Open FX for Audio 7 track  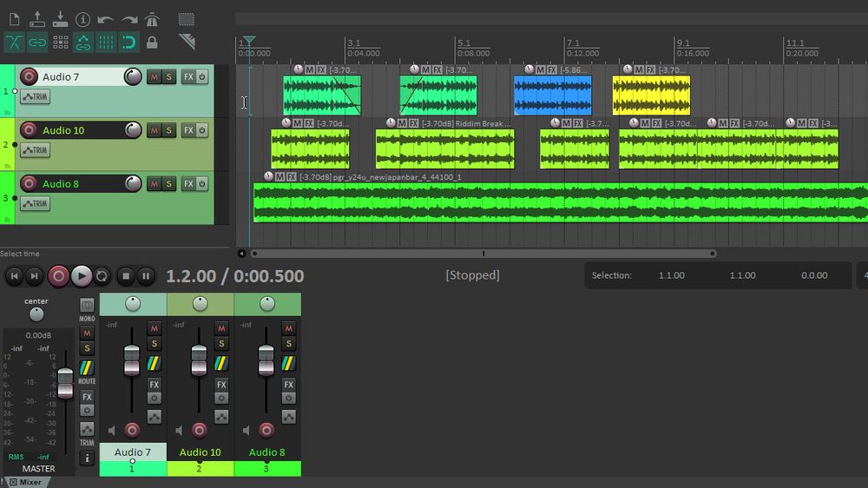coord(188,77)
